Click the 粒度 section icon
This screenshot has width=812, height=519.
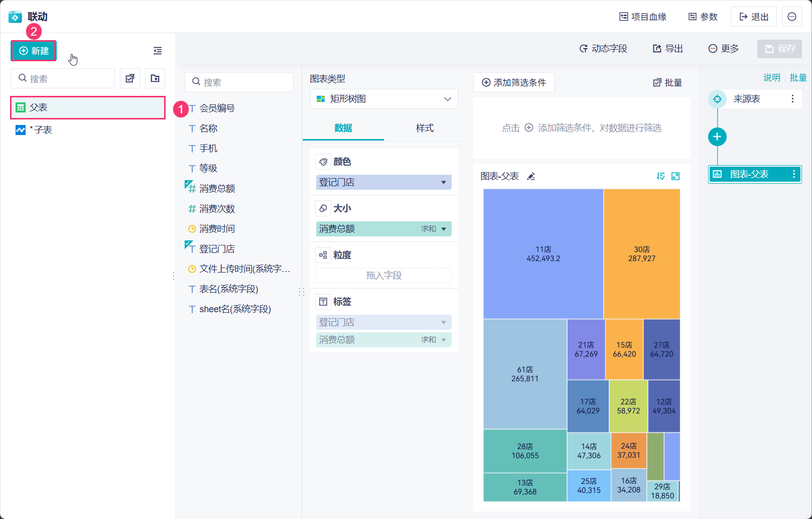pos(323,255)
